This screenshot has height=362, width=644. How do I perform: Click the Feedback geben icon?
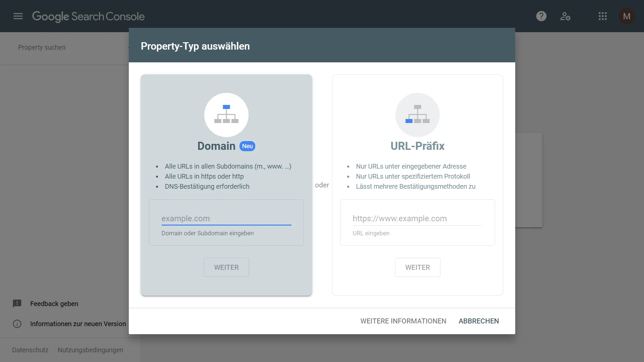click(17, 304)
